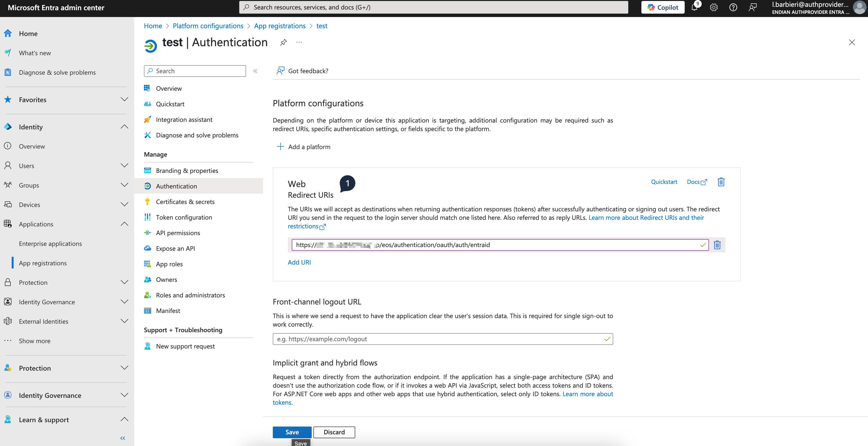Open settings gear in top bar
The height and width of the screenshot is (446, 868).
(714, 7)
